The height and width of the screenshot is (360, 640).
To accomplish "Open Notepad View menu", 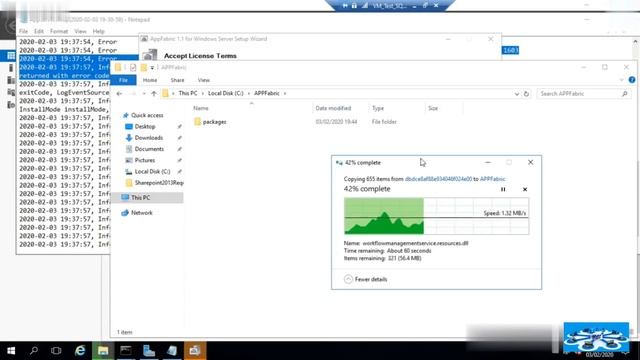I will click(80, 31).
